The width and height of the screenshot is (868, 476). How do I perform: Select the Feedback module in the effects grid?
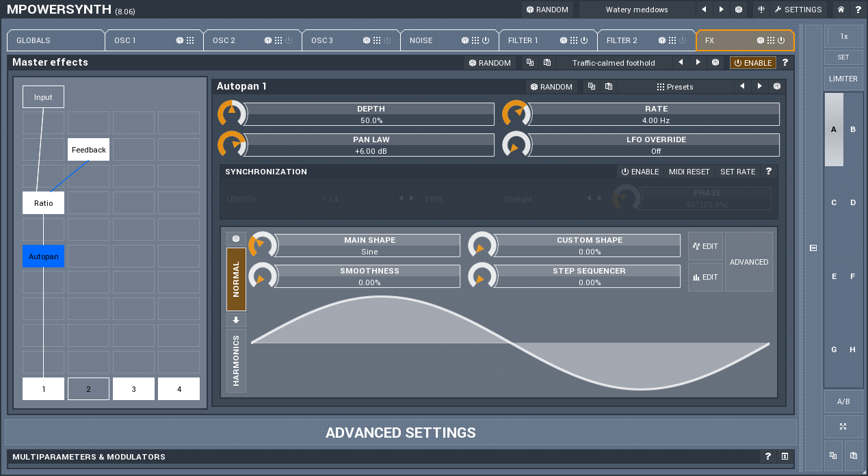click(89, 150)
